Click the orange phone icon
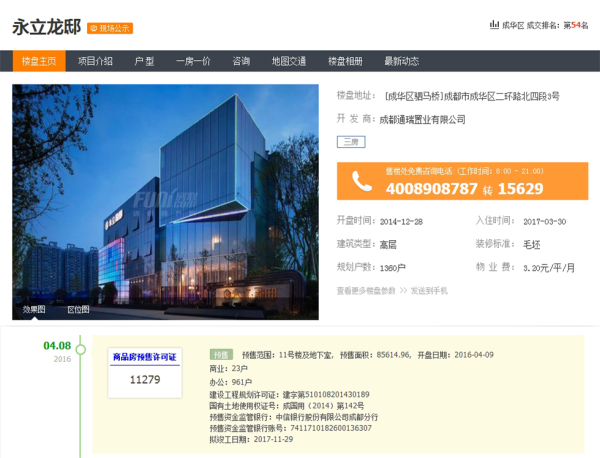600x458 pixels. (360, 181)
